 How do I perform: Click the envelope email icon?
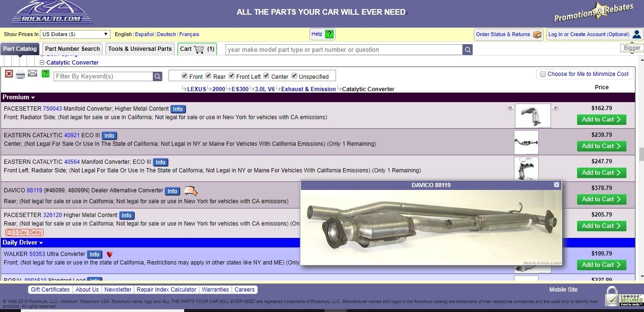tap(33, 73)
